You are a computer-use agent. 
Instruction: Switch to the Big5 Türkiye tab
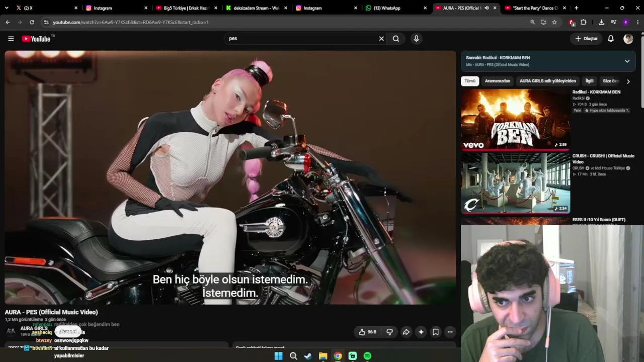point(186,8)
